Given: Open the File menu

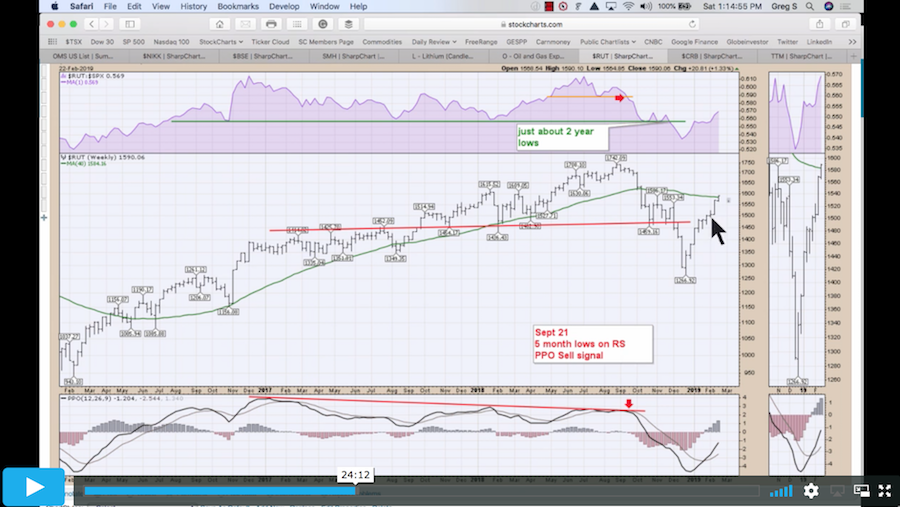Looking at the screenshot, I should (110, 6).
